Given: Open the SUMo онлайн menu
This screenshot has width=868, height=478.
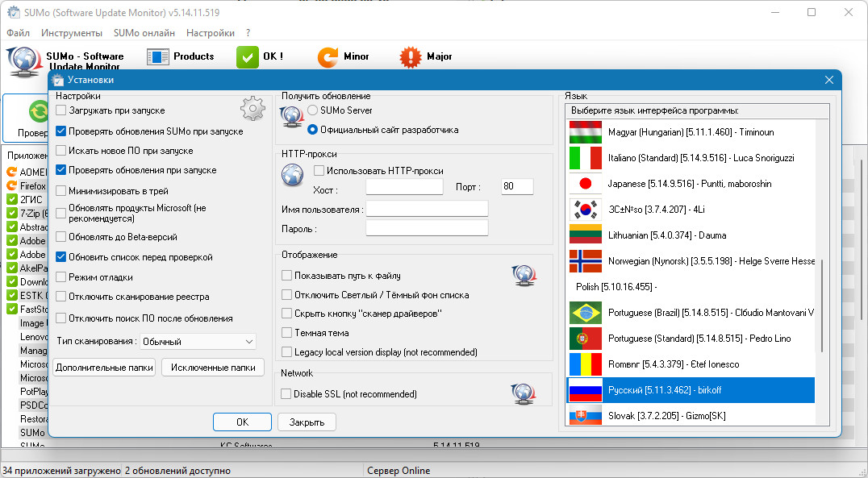Looking at the screenshot, I should pyautogui.click(x=144, y=33).
